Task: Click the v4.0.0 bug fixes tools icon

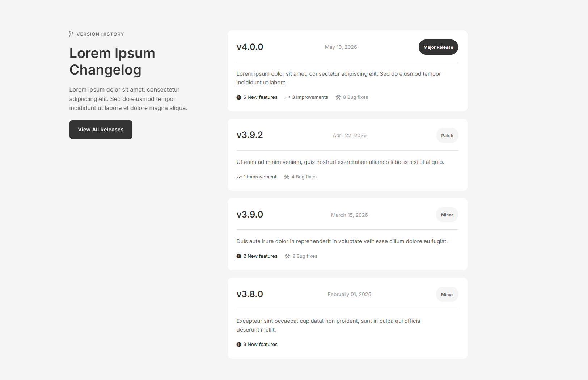Action: pos(338,97)
